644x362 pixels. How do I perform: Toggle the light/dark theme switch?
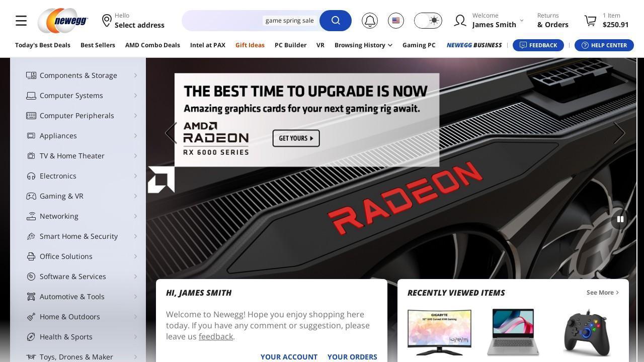428,21
